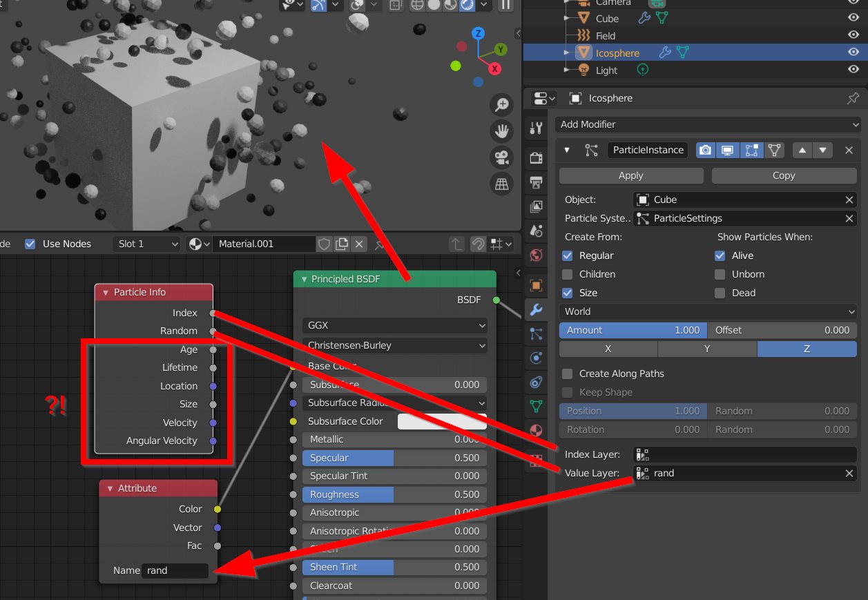
Task: Open the Particles properties tab
Action: coord(536,334)
